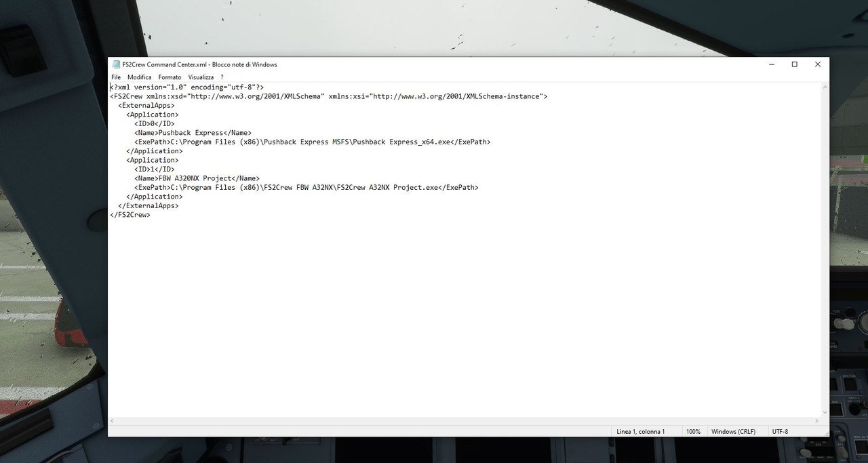Viewport: 868px width, 463px height.
Task: Click the closing ExternalApps tag
Action: [148, 205]
